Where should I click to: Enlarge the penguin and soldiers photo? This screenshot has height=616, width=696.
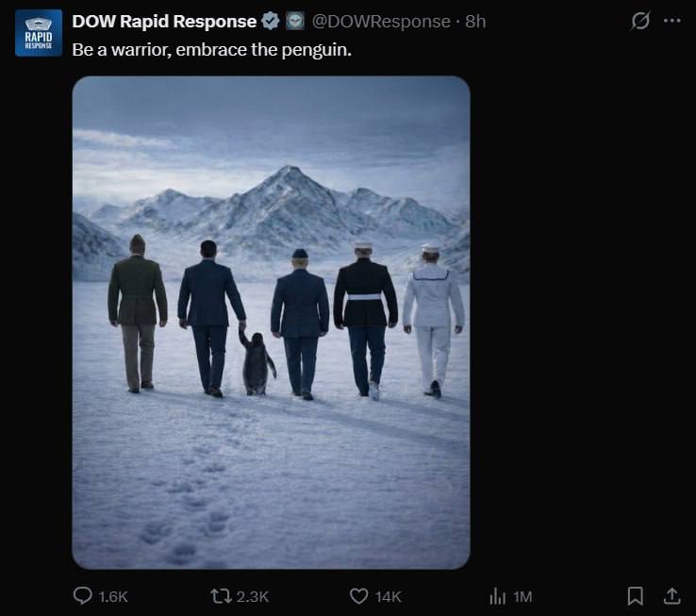coord(271,322)
